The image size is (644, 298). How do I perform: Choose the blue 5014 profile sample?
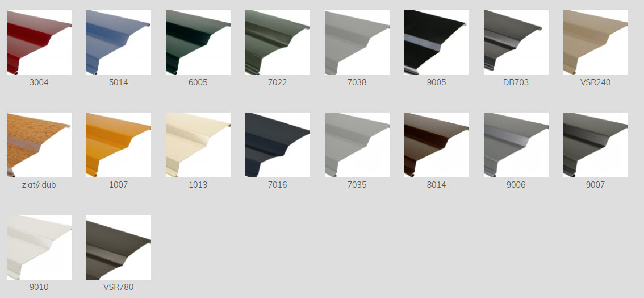pos(119,43)
